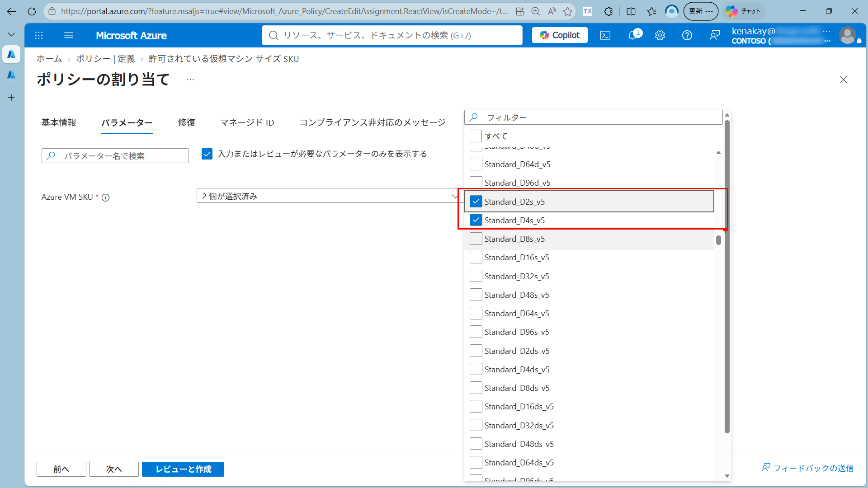Uncheck Standard_D2s_v5
The image size is (868, 488).
pos(476,202)
